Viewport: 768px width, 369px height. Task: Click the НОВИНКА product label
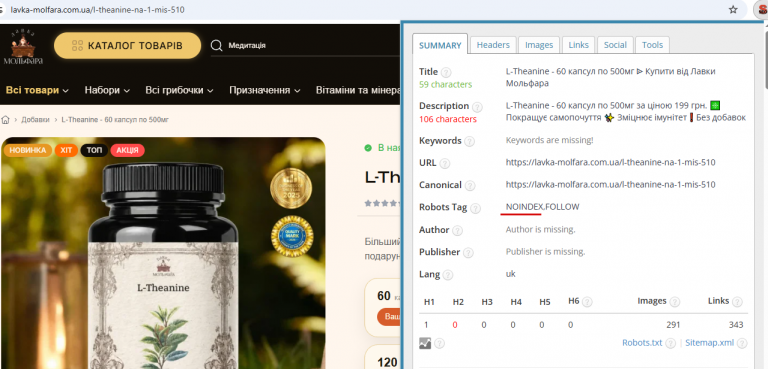coord(27,150)
